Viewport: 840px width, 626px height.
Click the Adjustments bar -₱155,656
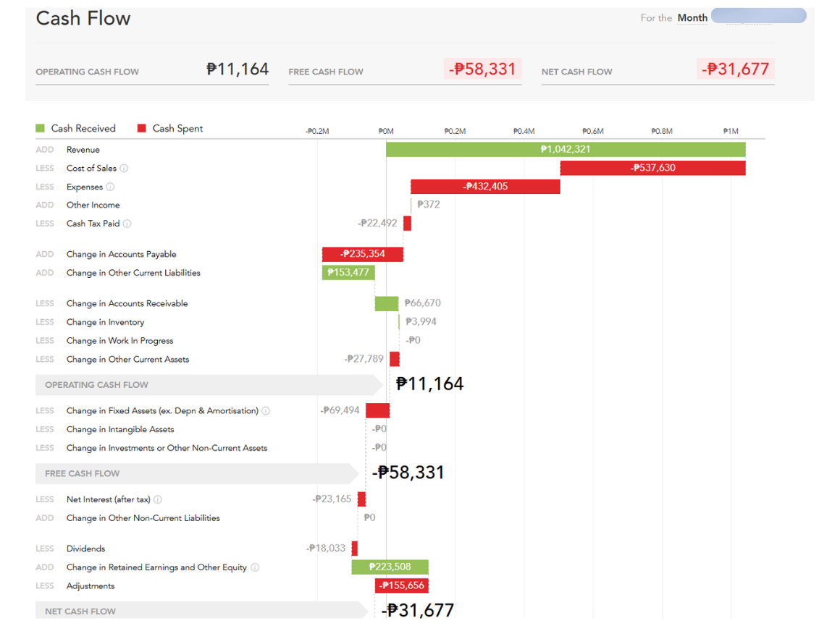click(x=402, y=586)
